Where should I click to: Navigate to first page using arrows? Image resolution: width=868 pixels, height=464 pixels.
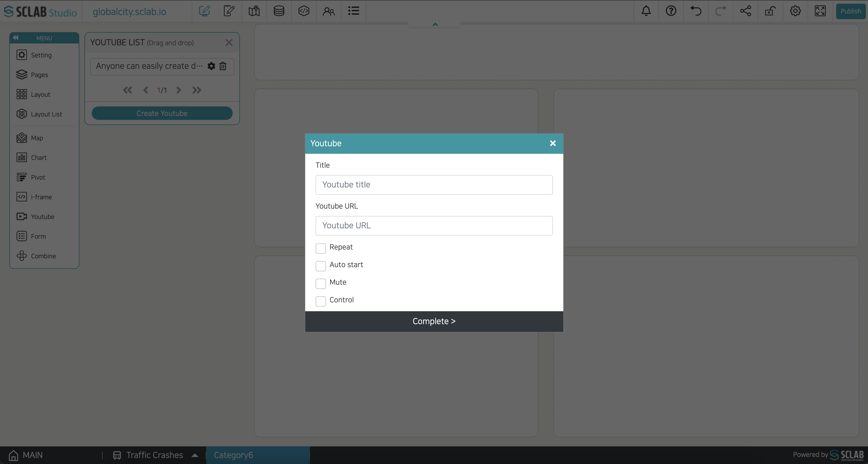point(127,90)
